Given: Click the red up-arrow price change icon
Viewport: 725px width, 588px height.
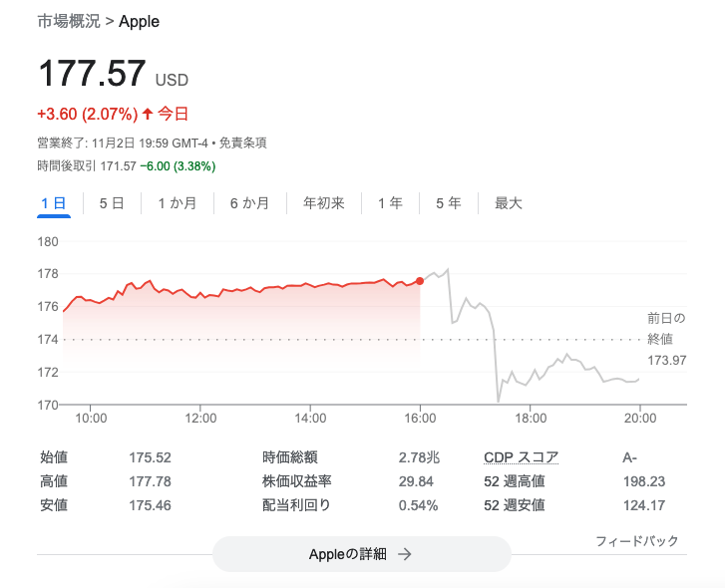Looking at the screenshot, I should [x=148, y=114].
